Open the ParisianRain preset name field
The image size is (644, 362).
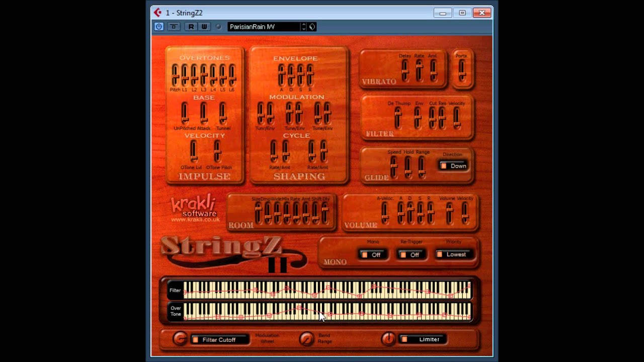(264, 27)
